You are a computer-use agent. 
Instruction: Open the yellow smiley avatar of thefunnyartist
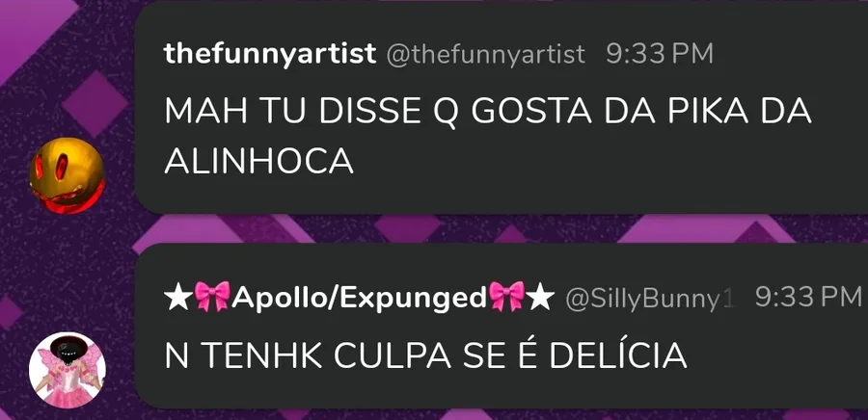click(x=67, y=175)
